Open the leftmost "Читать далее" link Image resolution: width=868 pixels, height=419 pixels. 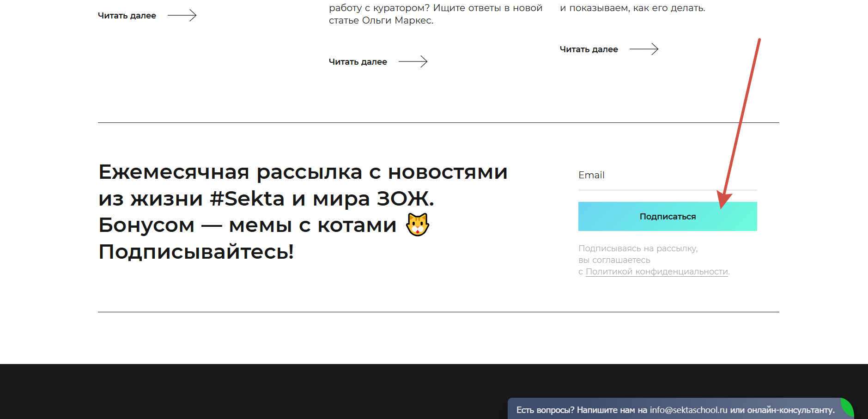click(147, 16)
